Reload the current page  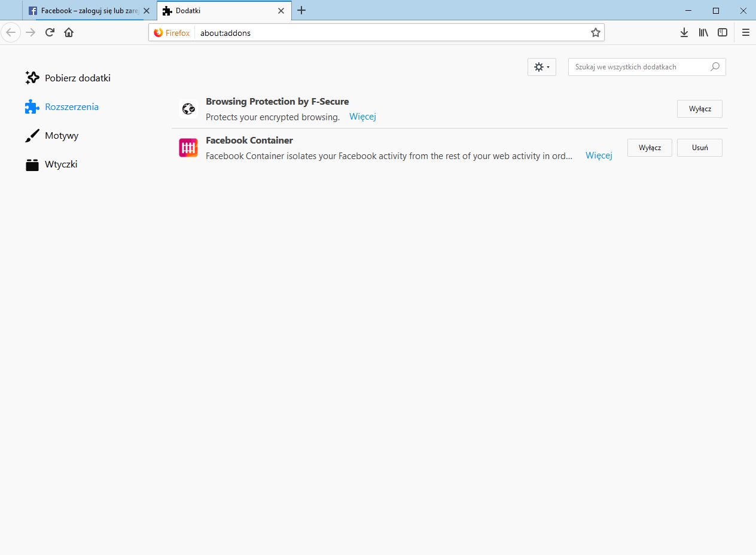pos(50,32)
